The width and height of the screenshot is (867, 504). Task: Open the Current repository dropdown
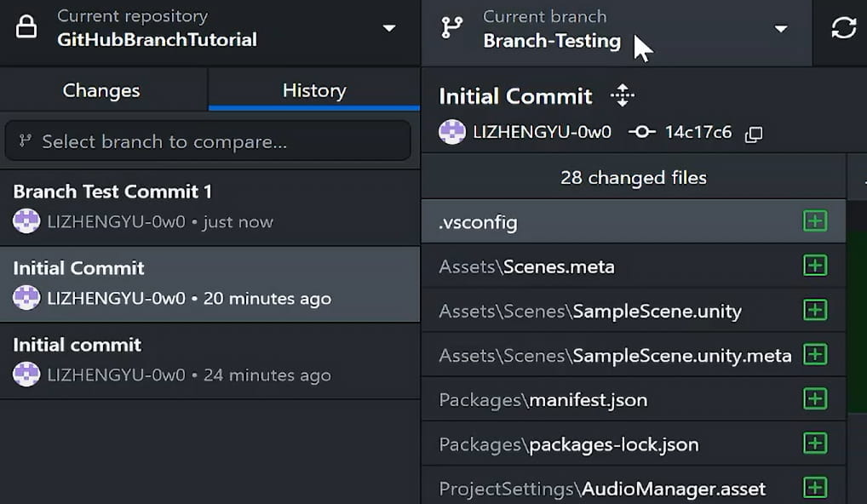pyautogui.click(x=388, y=26)
